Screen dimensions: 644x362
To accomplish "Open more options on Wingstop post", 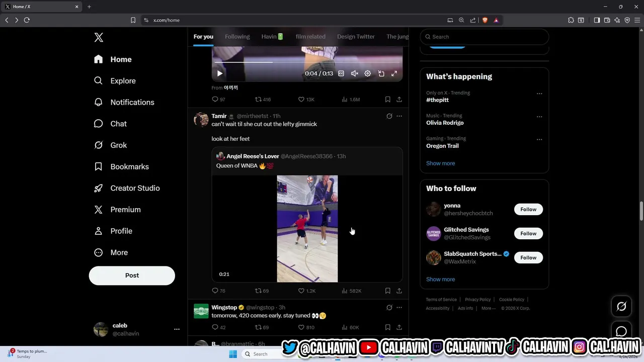I will tap(399, 307).
